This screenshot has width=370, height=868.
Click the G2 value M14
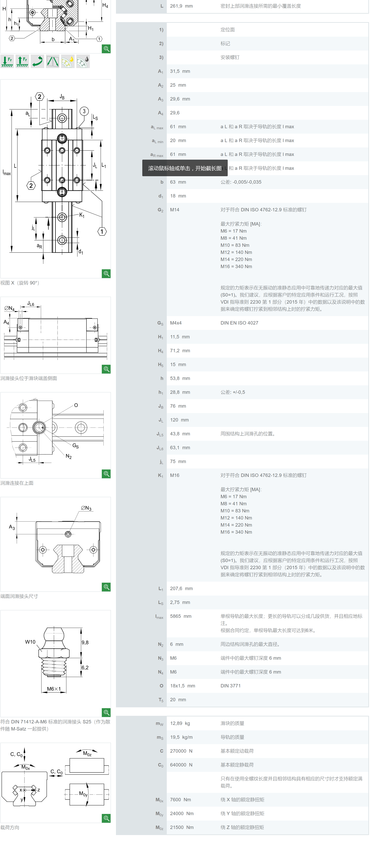pyautogui.click(x=175, y=210)
